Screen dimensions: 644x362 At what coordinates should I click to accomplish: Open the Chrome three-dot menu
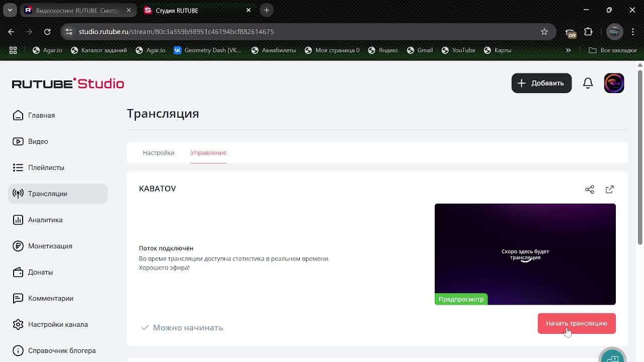[632, 31]
